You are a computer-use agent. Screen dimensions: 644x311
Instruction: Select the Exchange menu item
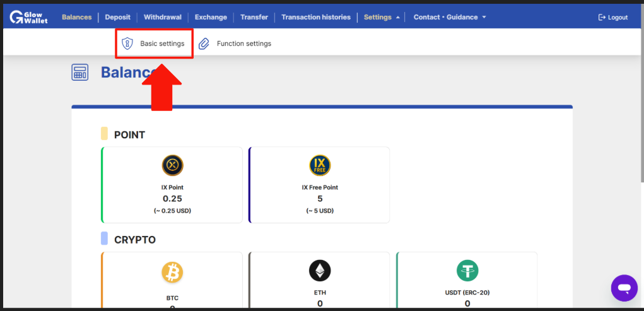point(211,17)
